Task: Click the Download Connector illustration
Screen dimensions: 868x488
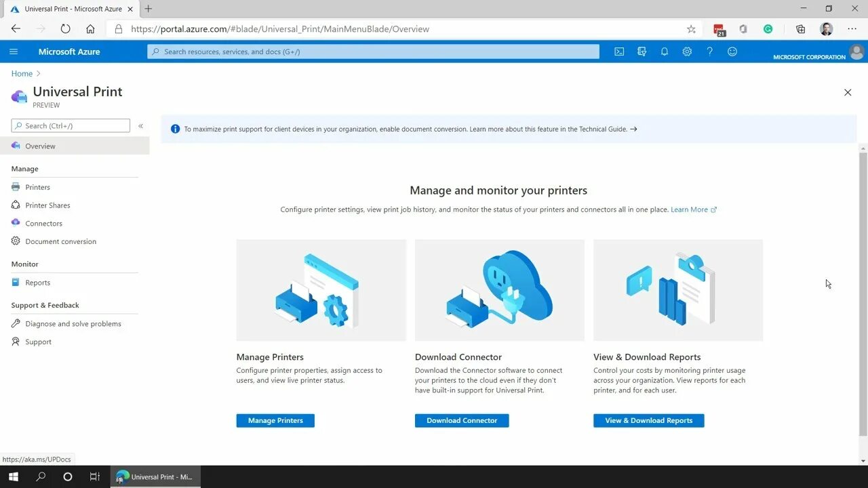Action: 500,290
